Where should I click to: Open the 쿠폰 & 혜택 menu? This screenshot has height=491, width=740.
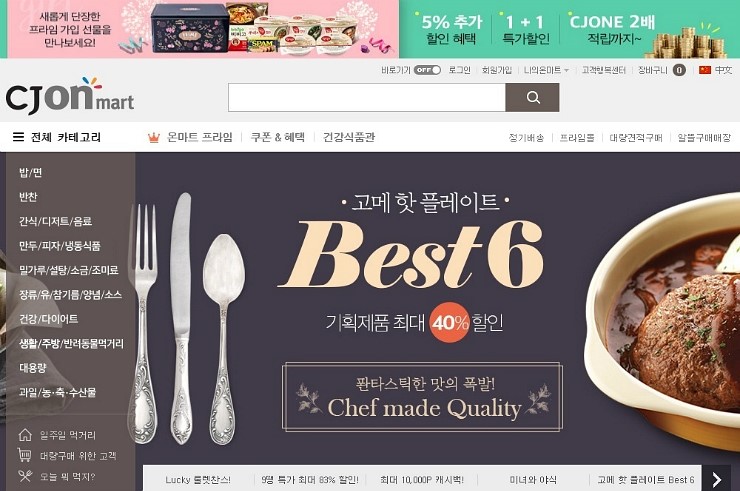278,137
